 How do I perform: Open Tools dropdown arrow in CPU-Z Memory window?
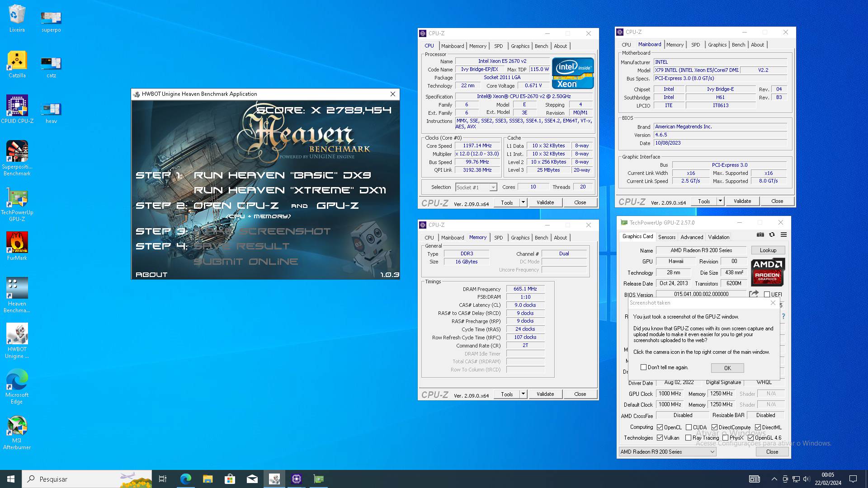point(523,394)
